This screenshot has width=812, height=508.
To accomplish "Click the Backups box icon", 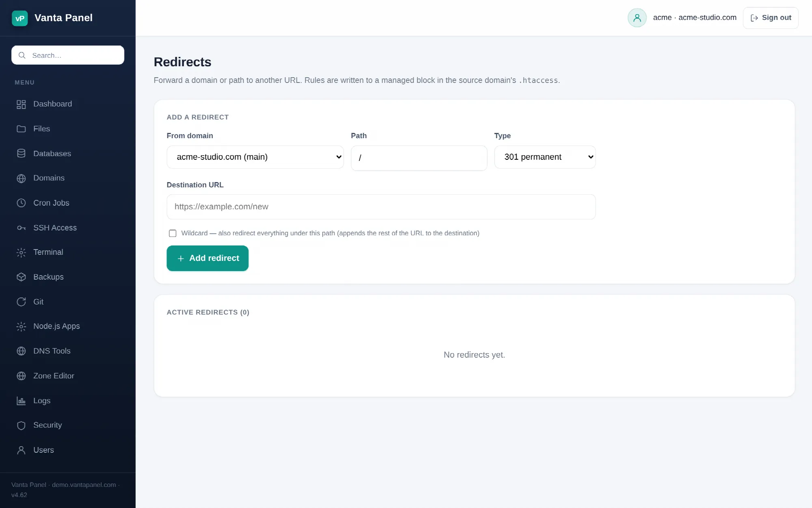I will [21, 277].
